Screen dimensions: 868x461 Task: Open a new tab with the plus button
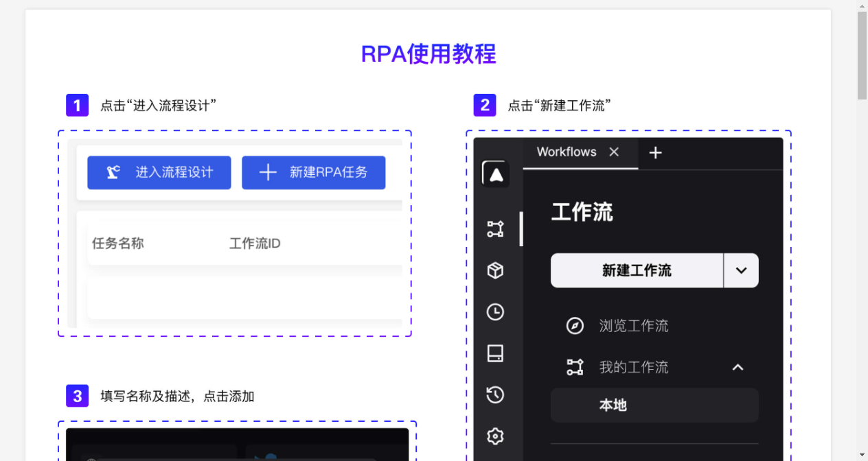click(655, 152)
